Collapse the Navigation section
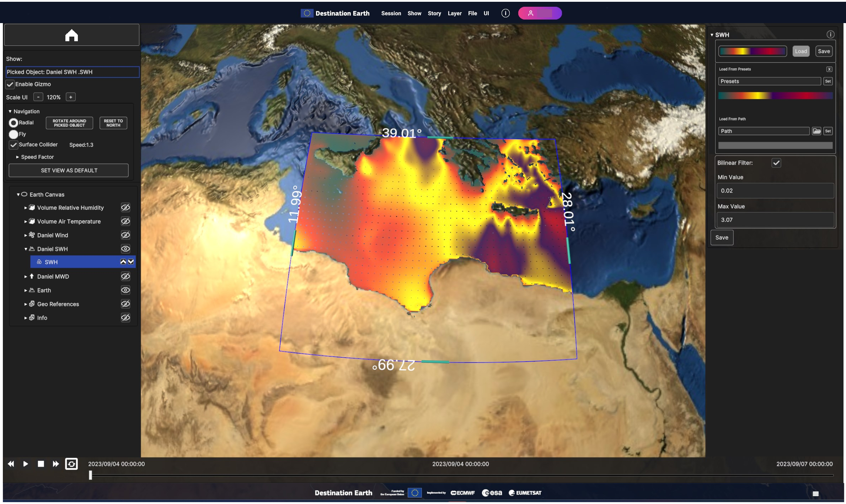The width and height of the screenshot is (846, 504). tap(10, 112)
